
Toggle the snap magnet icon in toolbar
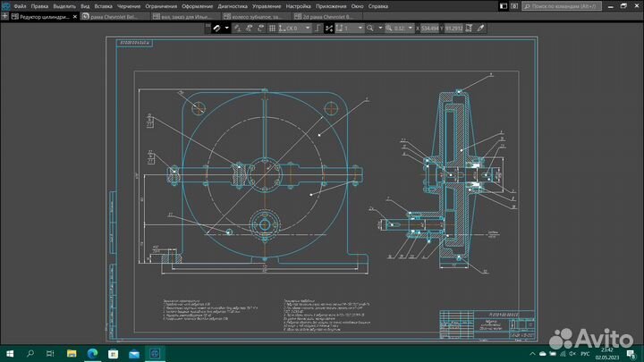coord(216,28)
